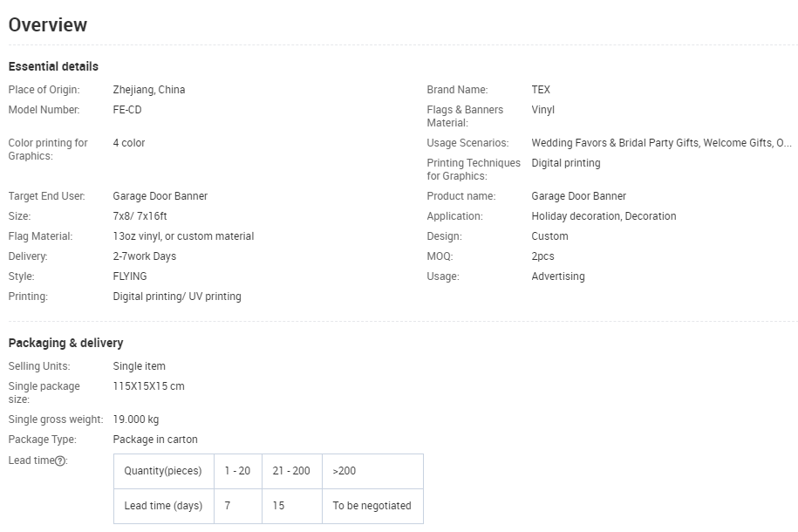Image resolution: width=798 pixels, height=532 pixels.
Task: Click the Packaging & delivery section title
Action: pos(65,343)
